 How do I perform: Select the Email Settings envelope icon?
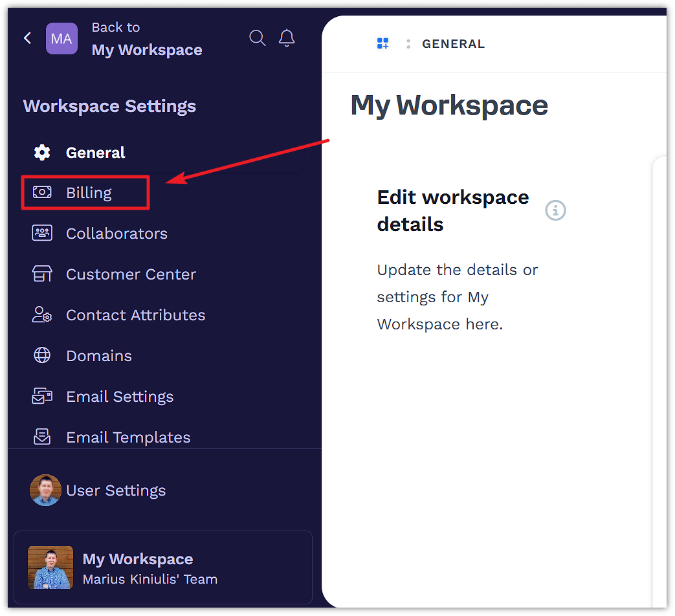[x=41, y=396]
